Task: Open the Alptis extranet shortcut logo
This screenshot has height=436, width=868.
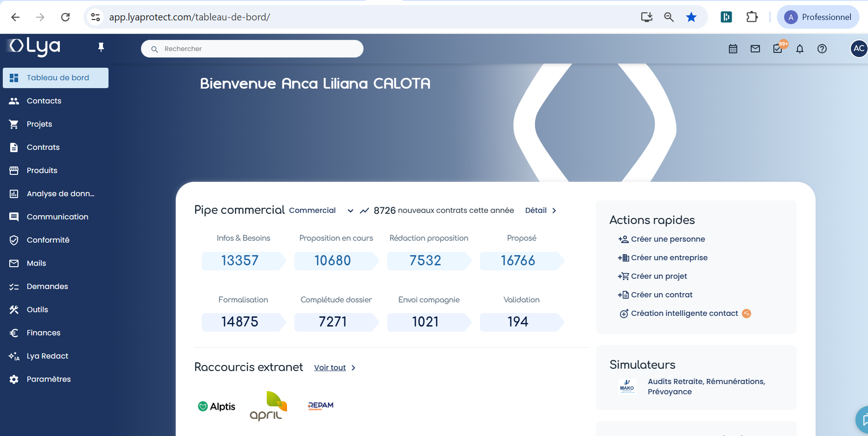Action: tap(217, 406)
